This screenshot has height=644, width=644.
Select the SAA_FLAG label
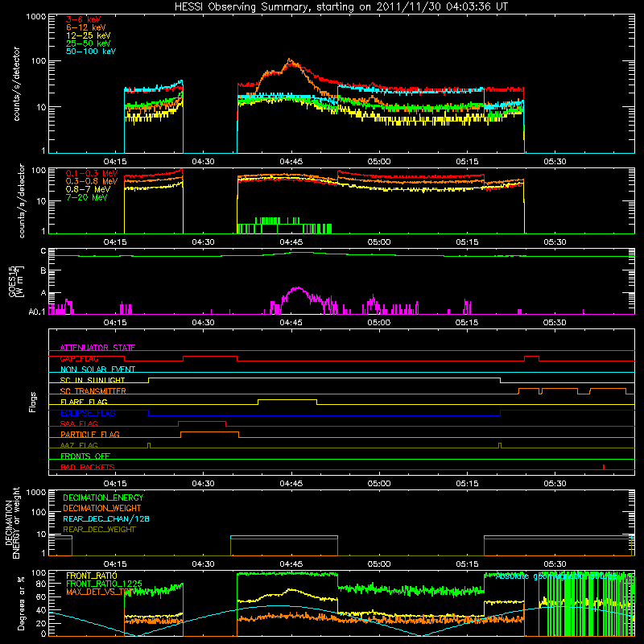pyautogui.click(x=79, y=423)
